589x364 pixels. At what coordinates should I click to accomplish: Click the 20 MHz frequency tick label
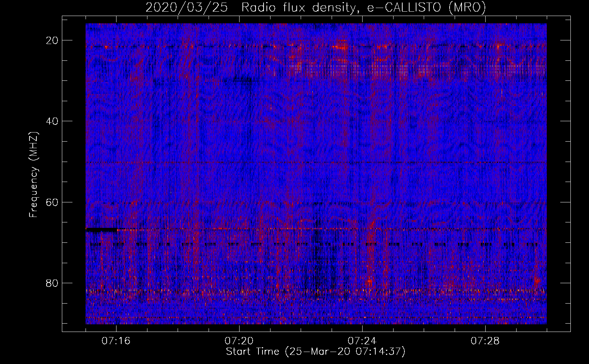point(52,40)
